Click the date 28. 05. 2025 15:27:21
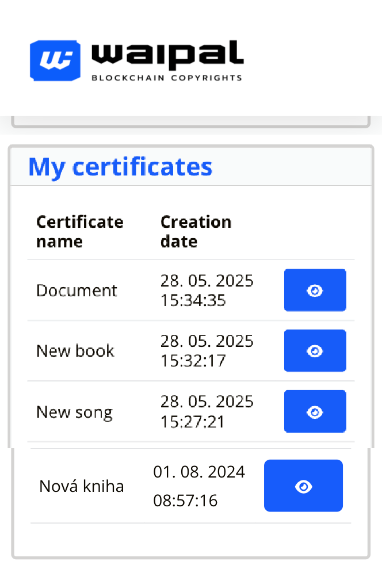This screenshot has width=382, height=588. (207, 412)
